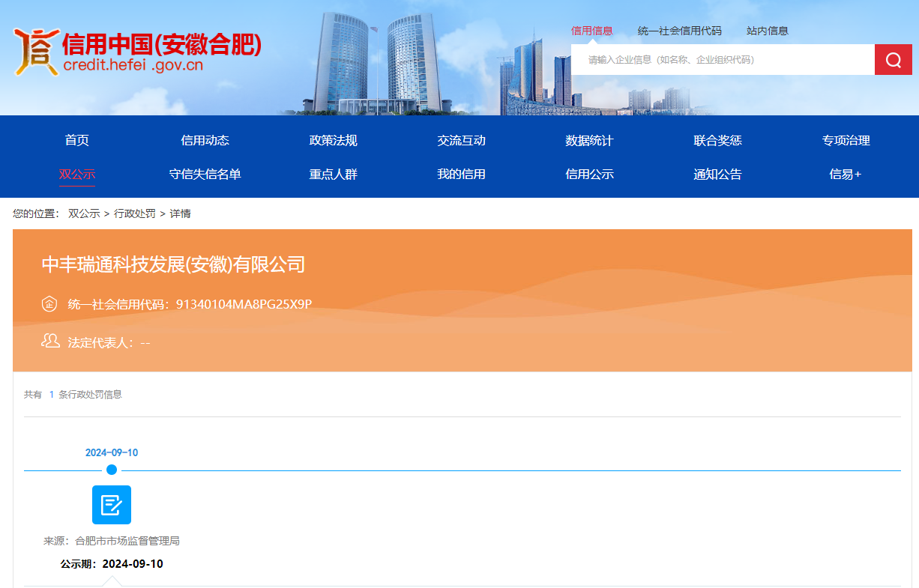Click the 公示期 2024-09-10 text
Image resolution: width=919 pixels, height=588 pixels.
coord(112,563)
